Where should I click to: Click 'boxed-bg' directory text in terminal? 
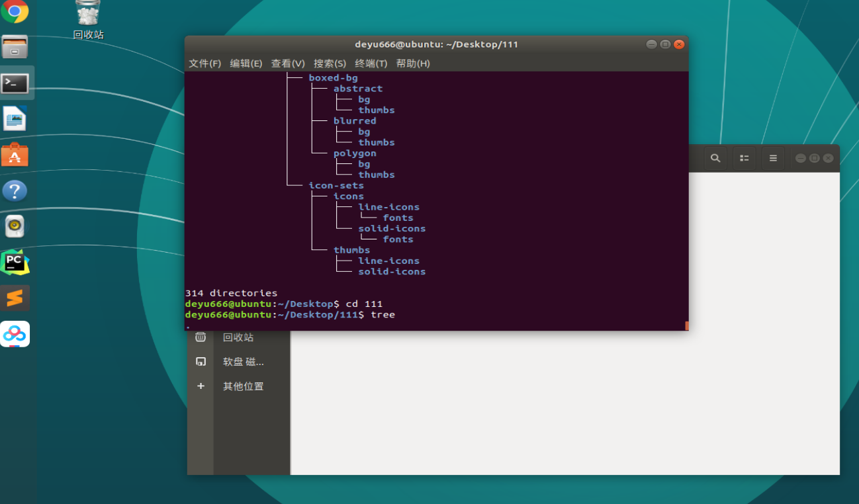pyautogui.click(x=333, y=78)
